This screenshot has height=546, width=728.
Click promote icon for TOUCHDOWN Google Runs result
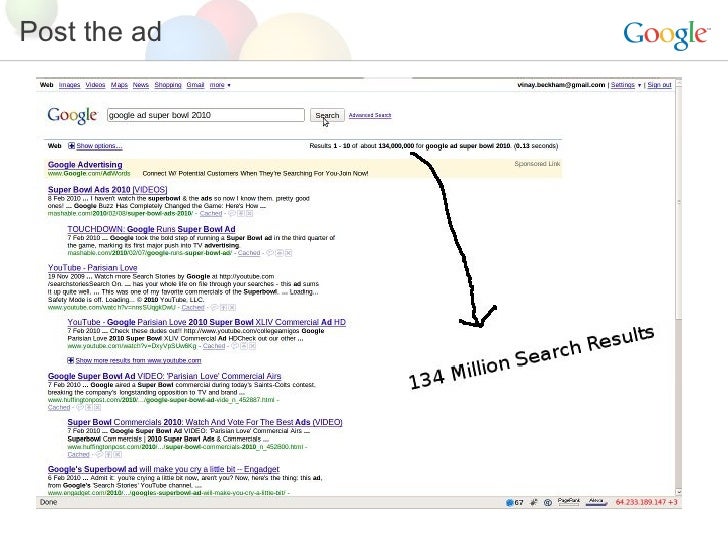(x=280, y=253)
